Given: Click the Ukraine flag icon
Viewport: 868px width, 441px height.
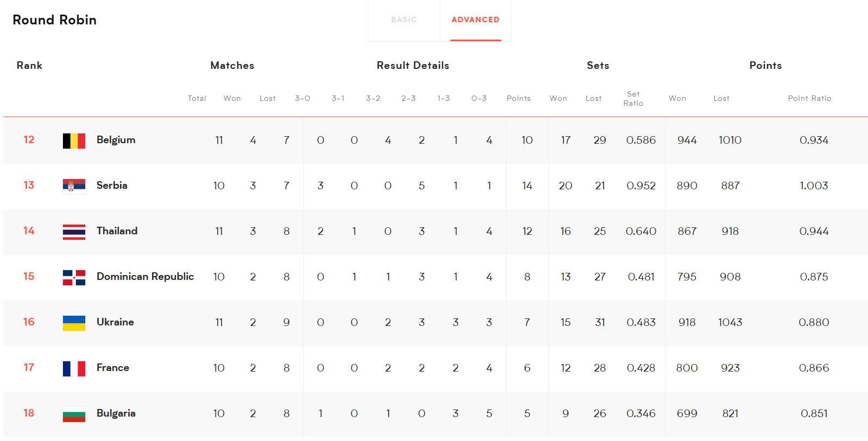Looking at the screenshot, I should 74,323.
